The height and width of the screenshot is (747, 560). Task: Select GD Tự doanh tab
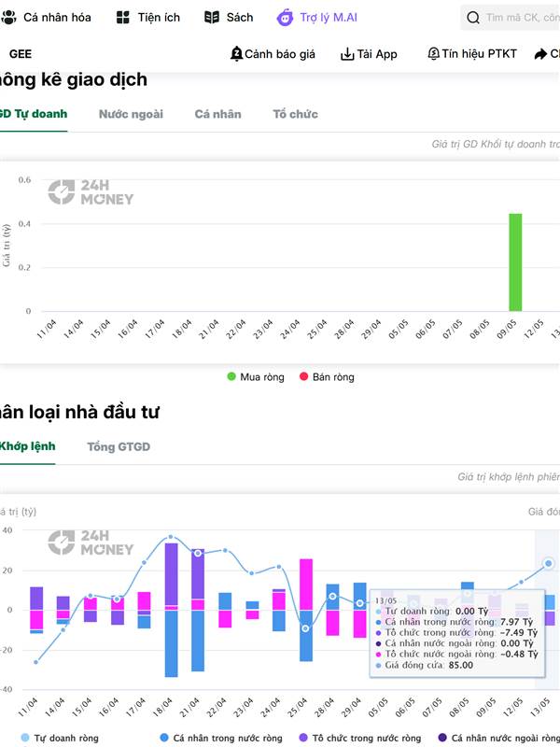(x=33, y=114)
